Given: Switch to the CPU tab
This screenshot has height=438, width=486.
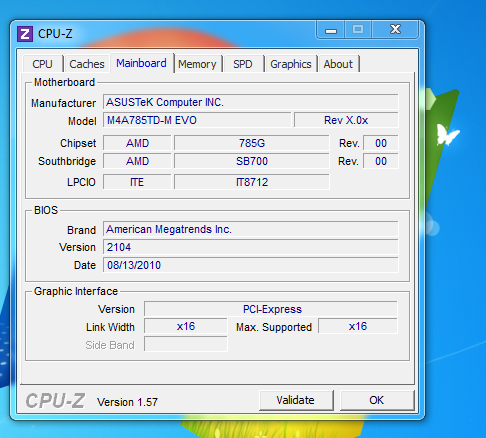Looking at the screenshot, I should click(42, 64).
